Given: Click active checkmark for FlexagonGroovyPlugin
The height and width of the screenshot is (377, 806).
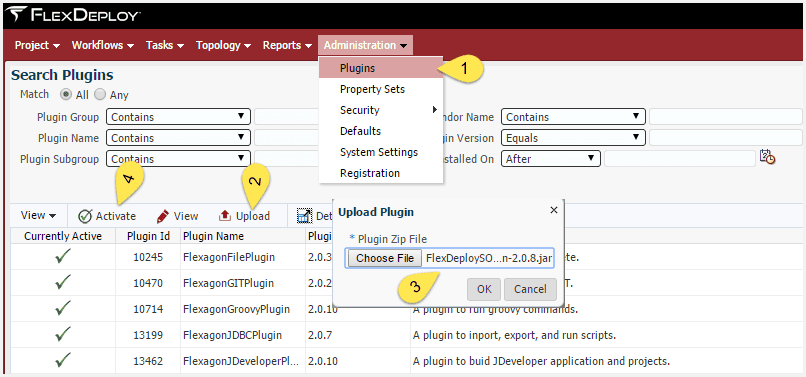Looking at the screenshot, I should click(x=63, y=308).
